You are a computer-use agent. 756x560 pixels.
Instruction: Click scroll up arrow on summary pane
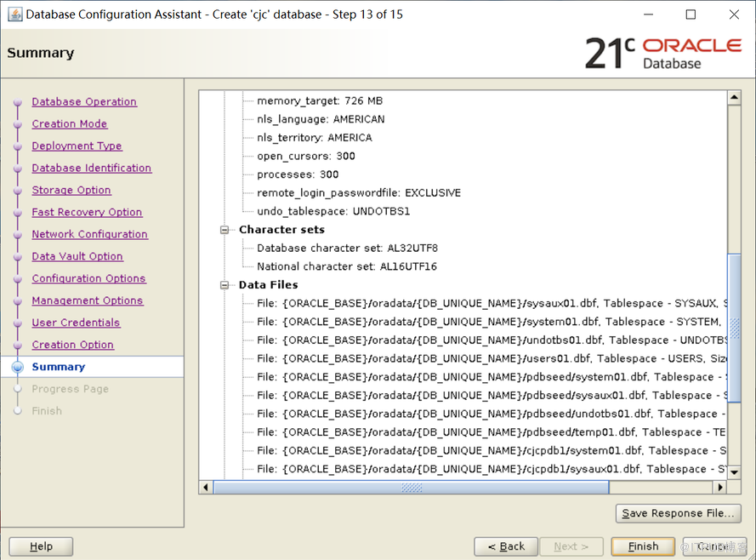[734, 98]
